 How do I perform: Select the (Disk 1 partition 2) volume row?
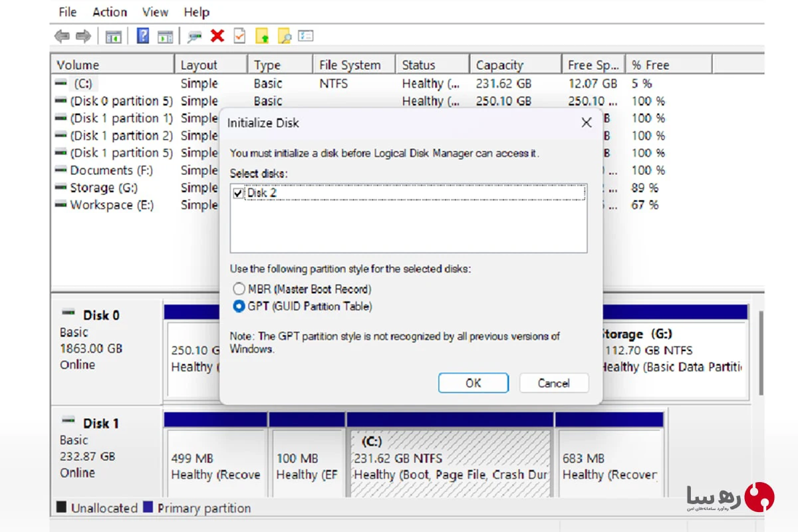pos(122,136)
